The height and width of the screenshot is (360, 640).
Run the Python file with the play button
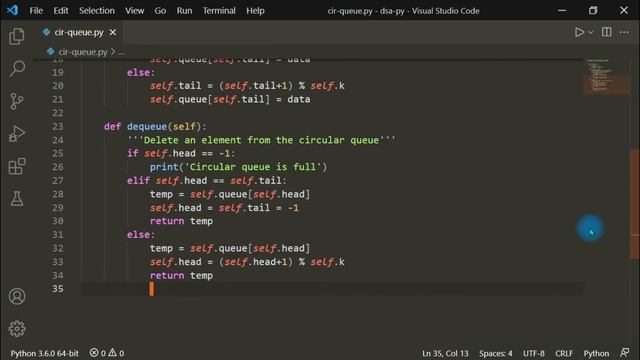pyautogui.click(x=579, y=32)
